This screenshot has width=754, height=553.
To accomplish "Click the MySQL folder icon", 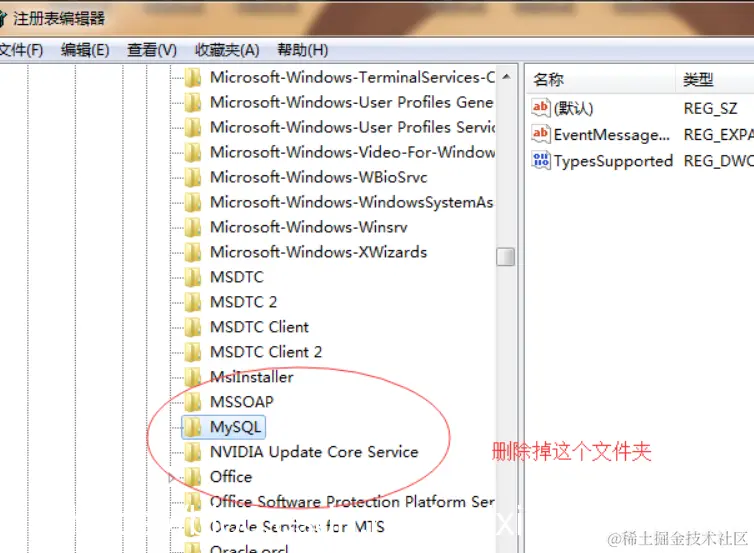I will (193, 427).
